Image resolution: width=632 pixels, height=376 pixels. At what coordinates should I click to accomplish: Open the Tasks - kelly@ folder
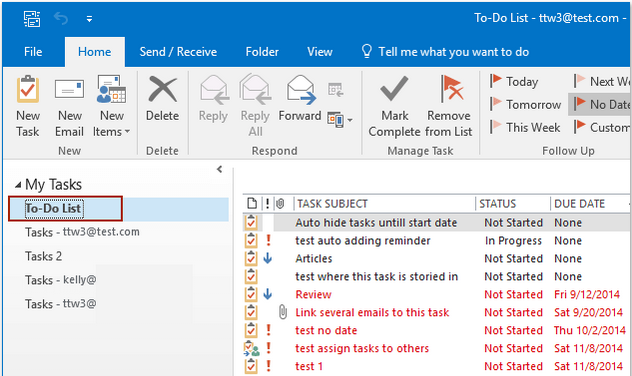click(x=60, y=280)
